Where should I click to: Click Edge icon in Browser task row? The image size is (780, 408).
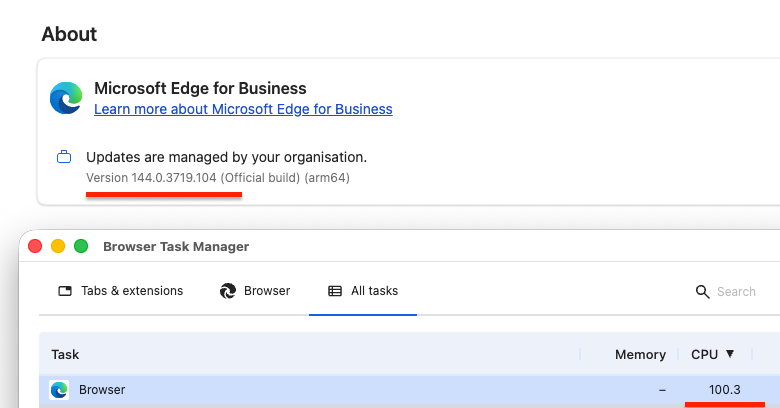click(x=59, y=390)
